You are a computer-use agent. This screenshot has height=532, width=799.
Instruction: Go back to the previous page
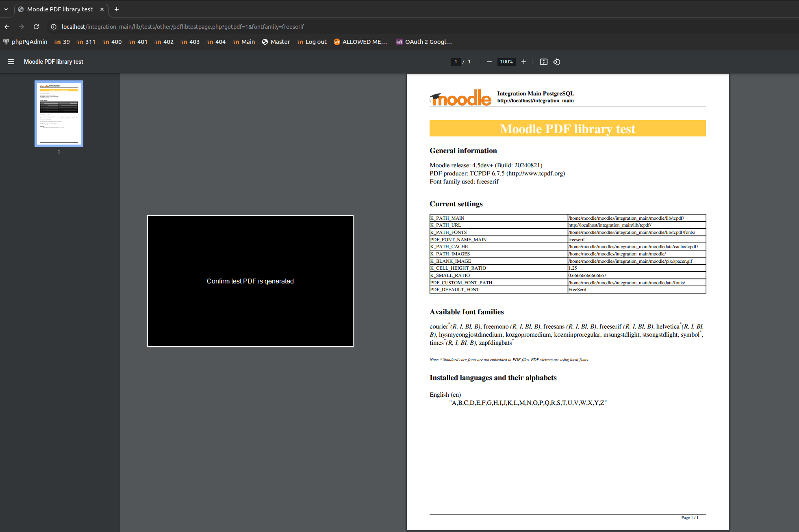tap(7, 27)
